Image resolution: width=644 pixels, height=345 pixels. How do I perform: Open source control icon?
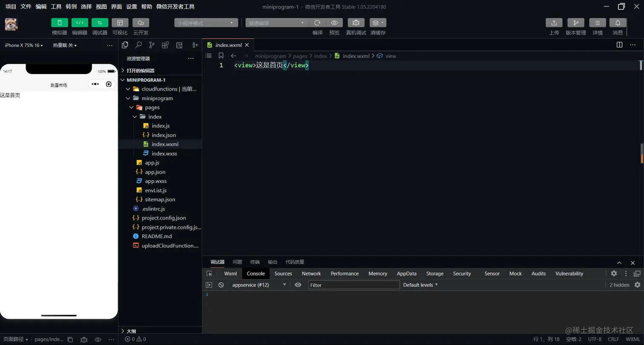tap(152, 45)
